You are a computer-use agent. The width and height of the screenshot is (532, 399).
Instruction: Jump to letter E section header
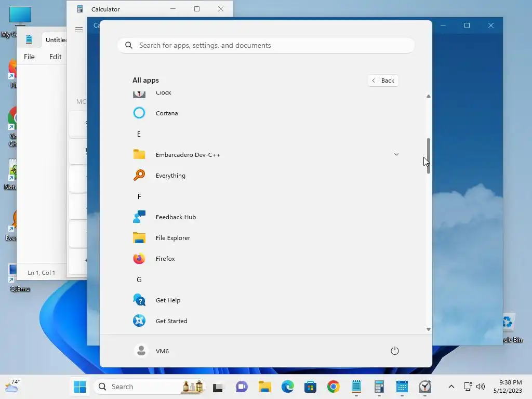(139, 134)
